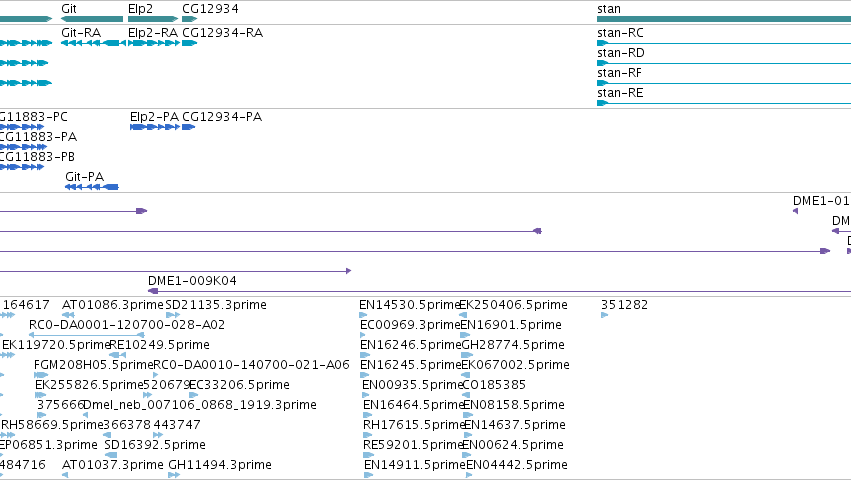Image resolution: width=851 pixels, height=480 pixels.
Task: Select the RC0-DA0010-140700-021-A06 label
Action: tap(251, 365)
